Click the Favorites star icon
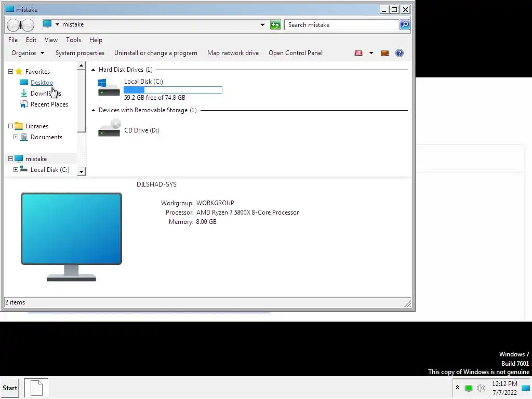Viewport: 532px width, 399px height. (19, 71)
